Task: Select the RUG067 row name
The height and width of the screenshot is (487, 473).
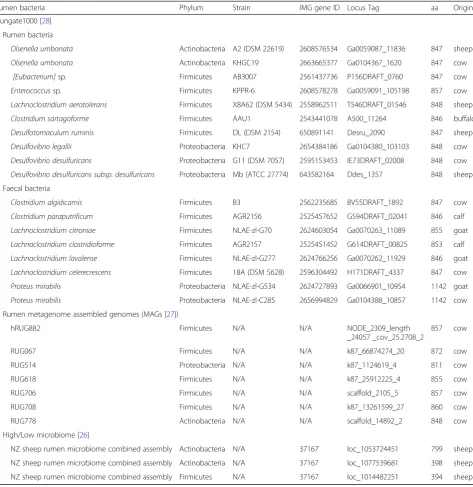Action: click(23, 351)
